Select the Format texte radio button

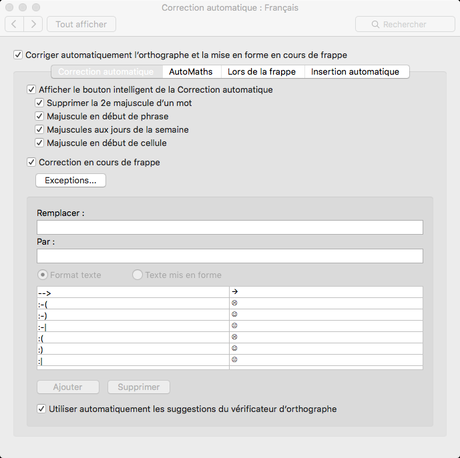pyautogui.click(x=43, y=275)
